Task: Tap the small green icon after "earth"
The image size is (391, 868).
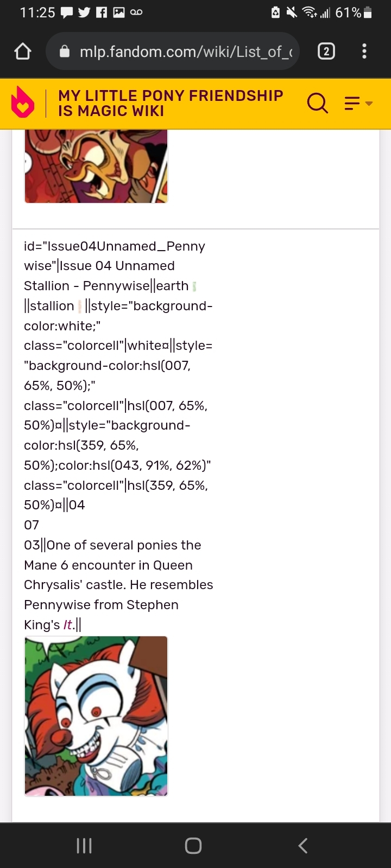Action: tap(194, 286)
